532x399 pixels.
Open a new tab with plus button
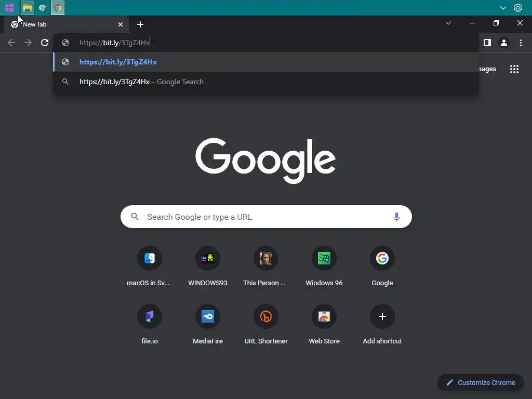click(x=140, y=24)
